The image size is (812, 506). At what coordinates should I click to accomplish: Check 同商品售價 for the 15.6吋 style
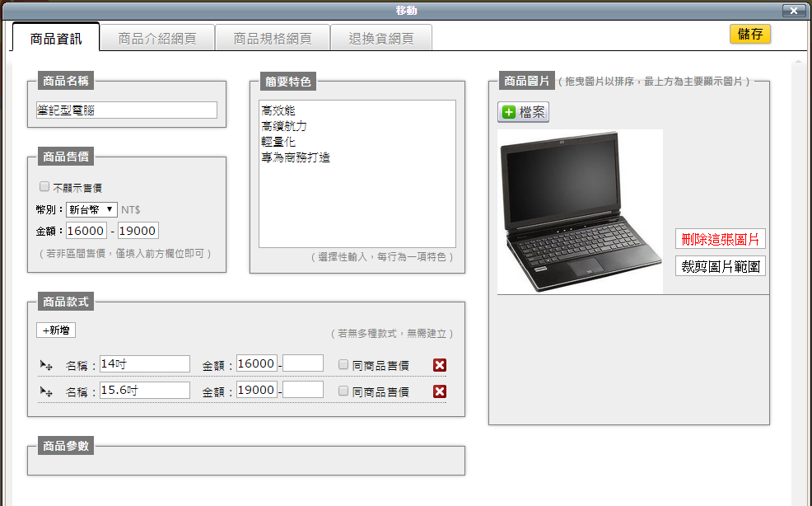pos(343,391)
